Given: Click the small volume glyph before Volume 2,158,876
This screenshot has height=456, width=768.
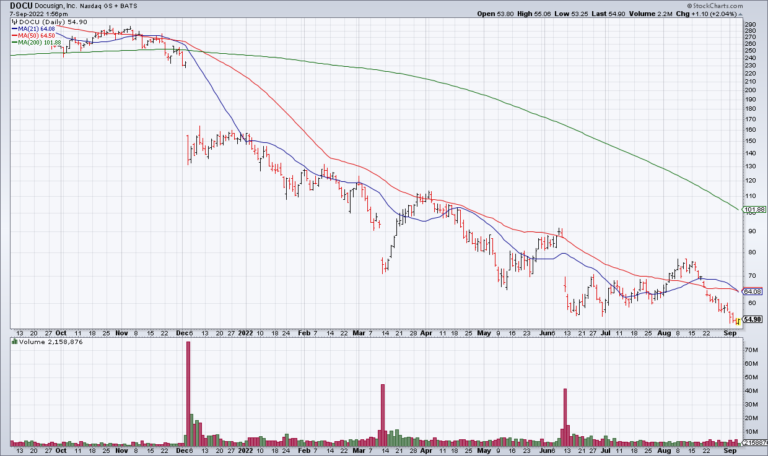Looking at the screenshot, I should (15, 342).
